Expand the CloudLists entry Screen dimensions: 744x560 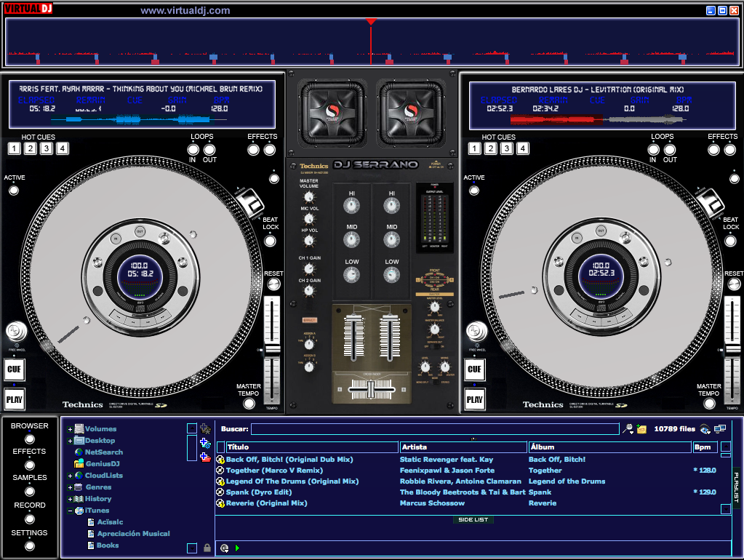tap(70, 476)
